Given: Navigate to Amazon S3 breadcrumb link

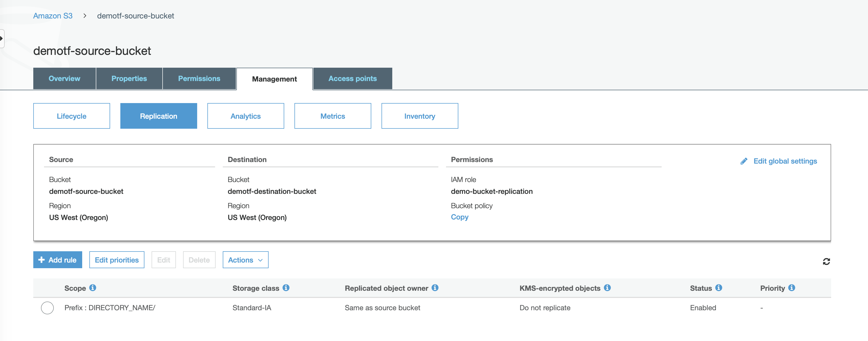Looking at the screenshot, I should [52, 16].
